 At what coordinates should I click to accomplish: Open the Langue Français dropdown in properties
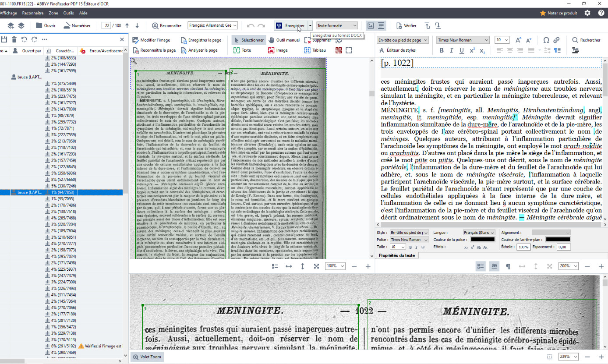[x=479, y=233]
